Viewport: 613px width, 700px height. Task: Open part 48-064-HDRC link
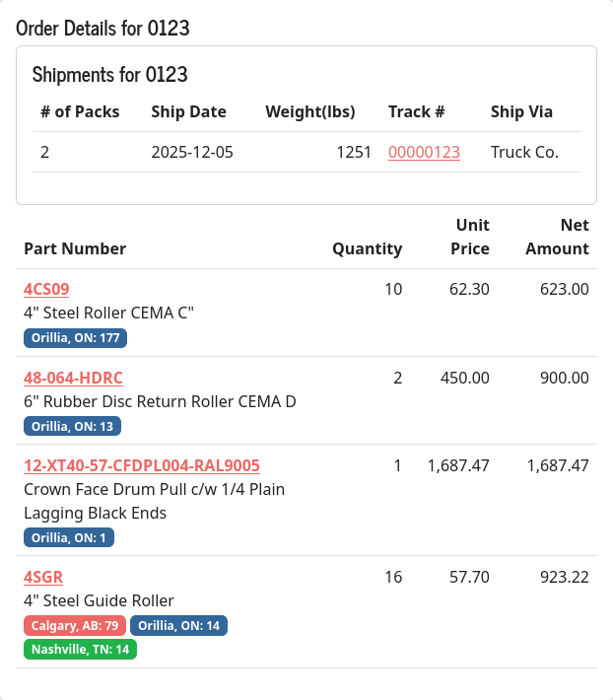pos(73,378)
